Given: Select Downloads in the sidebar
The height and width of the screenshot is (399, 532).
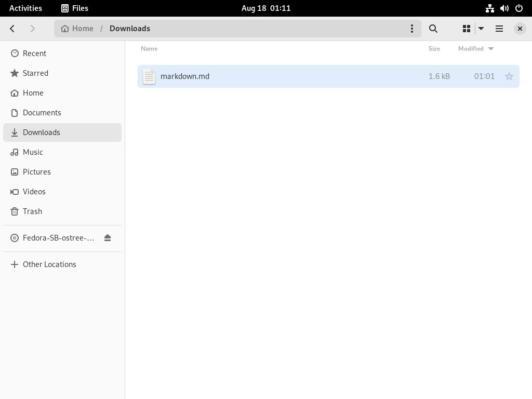Looking at the screenshot, I should (x=62, y=132).
